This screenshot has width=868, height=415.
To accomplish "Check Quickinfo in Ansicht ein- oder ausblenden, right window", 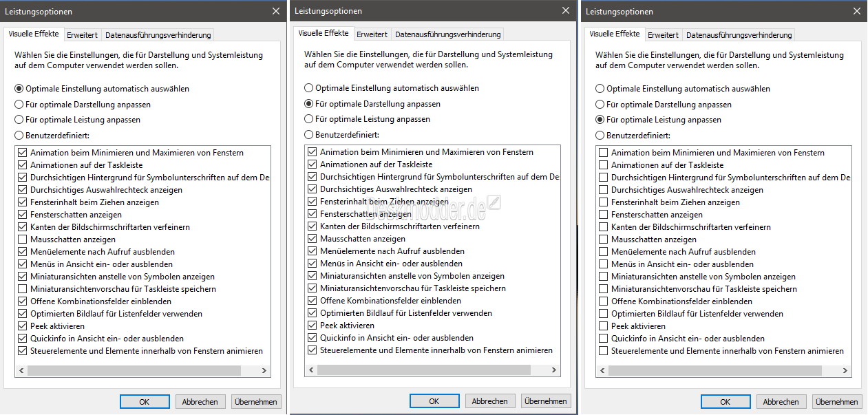I will 604,339.
